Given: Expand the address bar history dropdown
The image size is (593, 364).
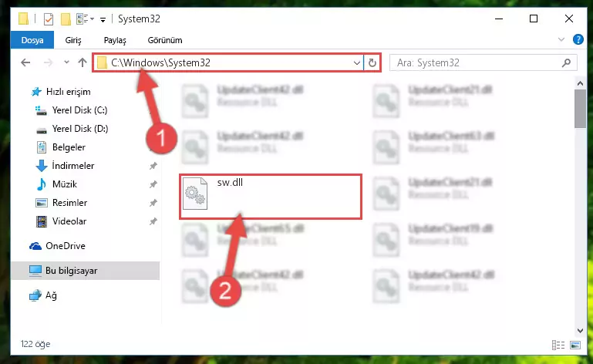Looking at the screenshot, I should (x=356, y=62).
